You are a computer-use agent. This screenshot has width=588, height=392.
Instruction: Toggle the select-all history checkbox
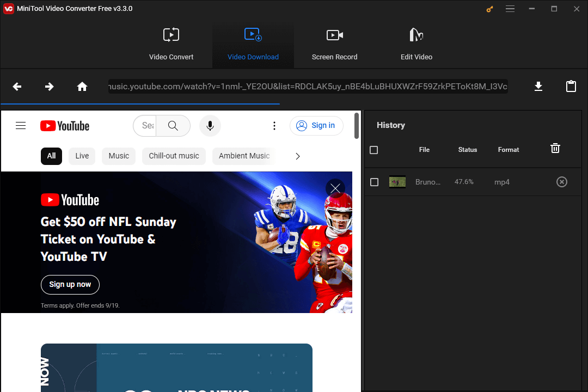click(x=374, y=150)
